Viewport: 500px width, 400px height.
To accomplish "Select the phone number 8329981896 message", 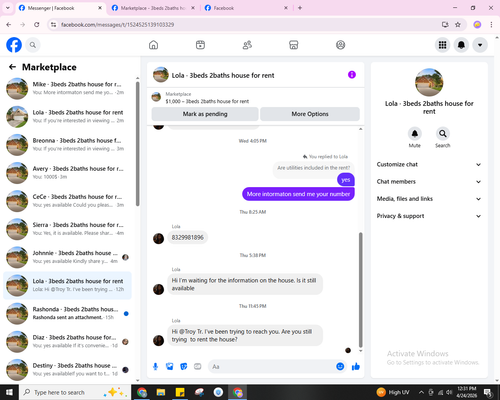I will (188, 237).
